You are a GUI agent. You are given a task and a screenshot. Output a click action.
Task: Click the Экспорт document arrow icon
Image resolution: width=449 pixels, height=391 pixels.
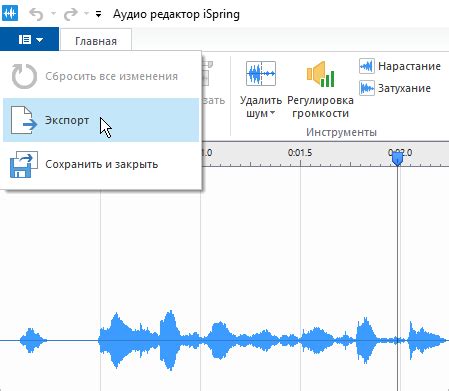click(x=23, y=120)
